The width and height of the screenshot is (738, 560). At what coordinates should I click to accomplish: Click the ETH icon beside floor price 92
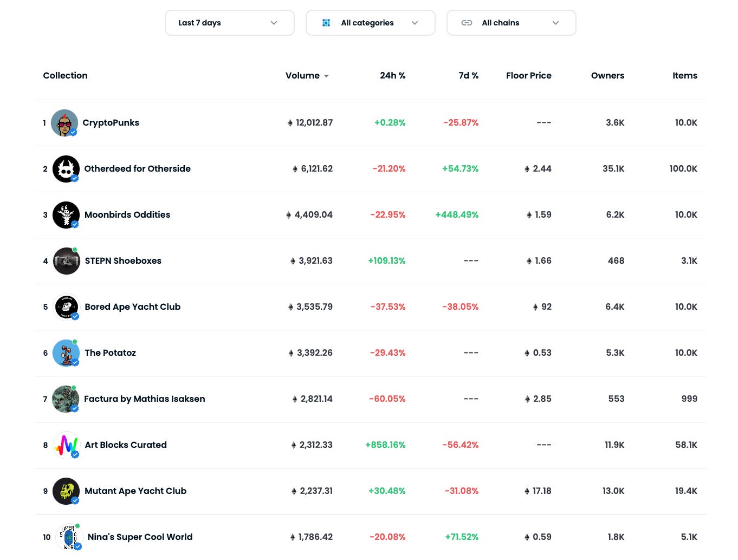pos(535,307)
